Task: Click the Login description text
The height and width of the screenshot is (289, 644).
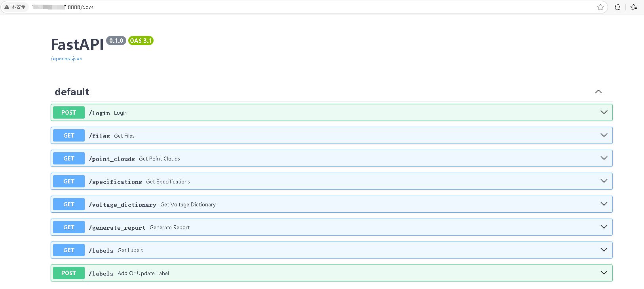Action: click(121, 113)
